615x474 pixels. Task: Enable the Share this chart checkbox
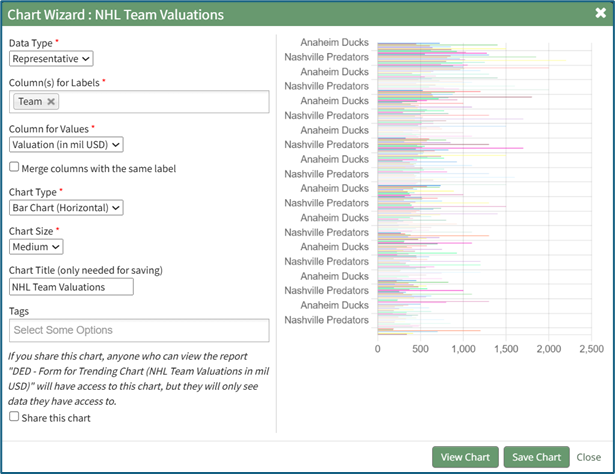(14, 417)
